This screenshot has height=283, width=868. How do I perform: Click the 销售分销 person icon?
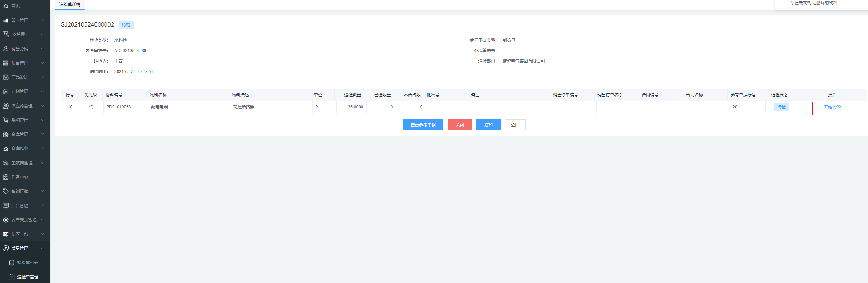tap(6, 49)
